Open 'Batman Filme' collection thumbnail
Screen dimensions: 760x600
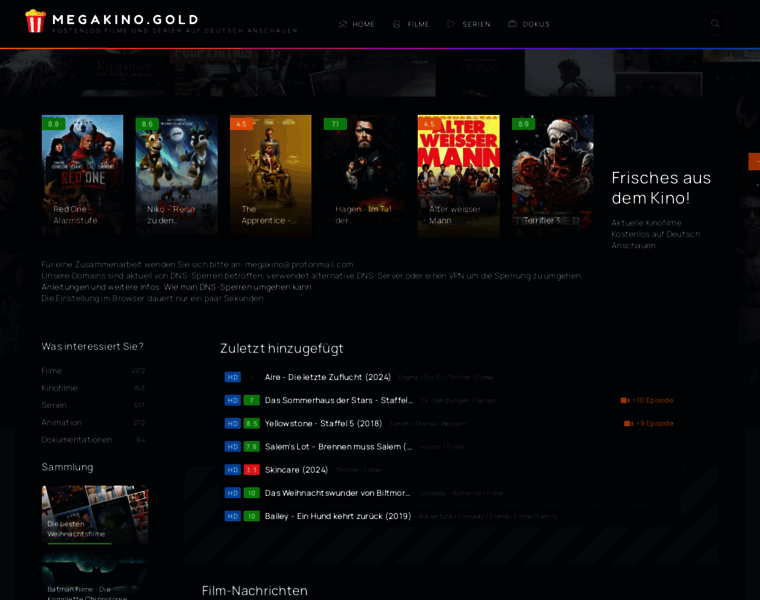pyautogui.click(x=95, y=576)
